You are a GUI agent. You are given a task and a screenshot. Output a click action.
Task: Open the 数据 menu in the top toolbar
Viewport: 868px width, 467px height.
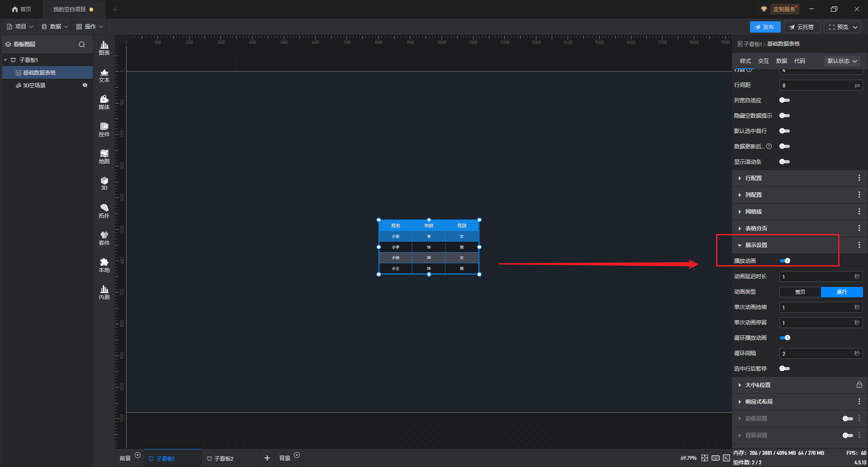click(x=55, y=27)
